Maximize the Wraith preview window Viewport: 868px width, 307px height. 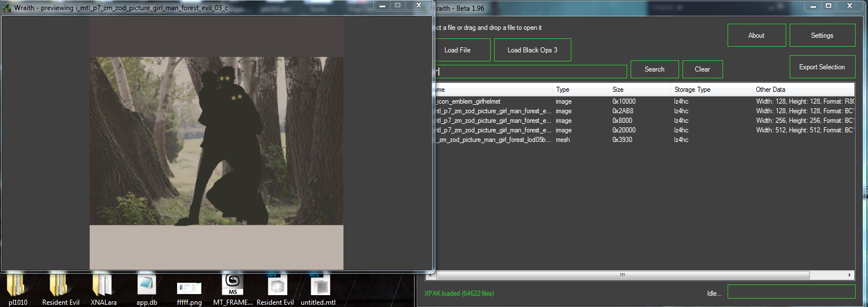398,5
